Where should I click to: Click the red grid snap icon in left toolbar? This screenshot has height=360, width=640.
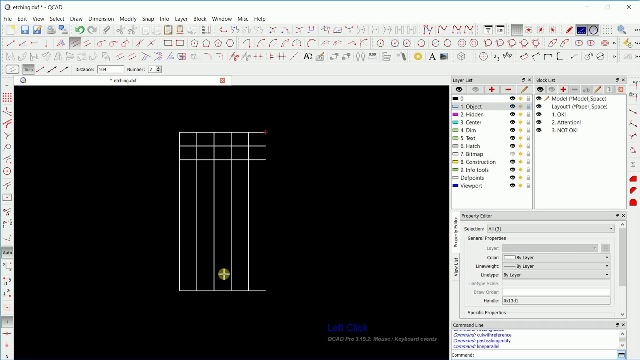(x=7, y=98)
